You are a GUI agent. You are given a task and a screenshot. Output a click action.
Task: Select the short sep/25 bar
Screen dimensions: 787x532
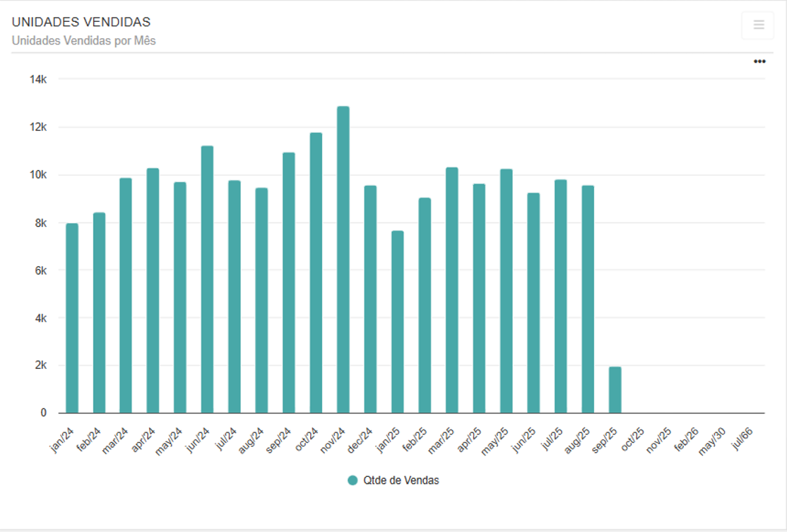click(x=615, y=390)
